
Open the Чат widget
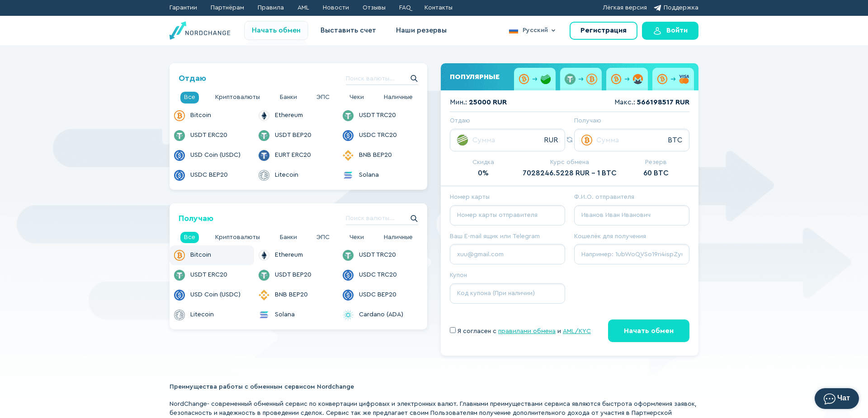[836, 398]
